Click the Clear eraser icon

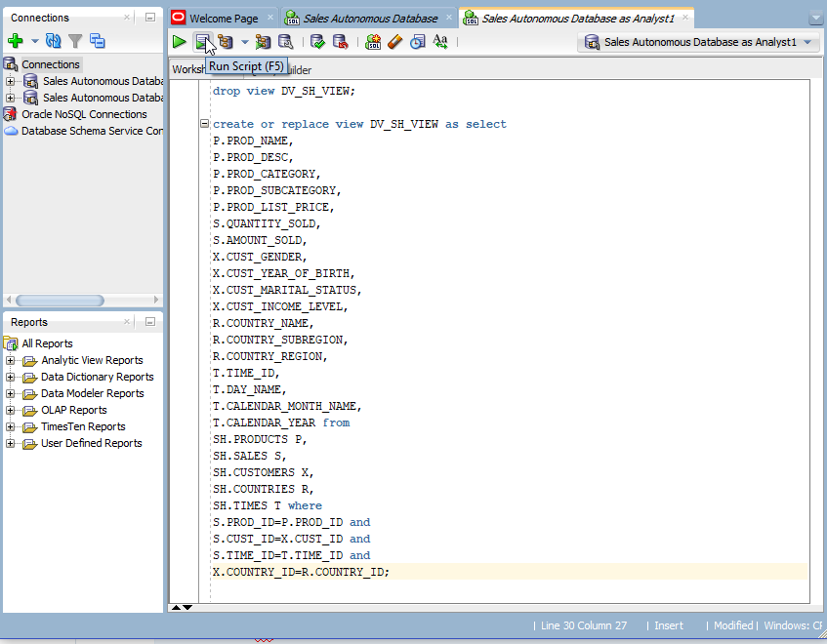click(395, 42)
